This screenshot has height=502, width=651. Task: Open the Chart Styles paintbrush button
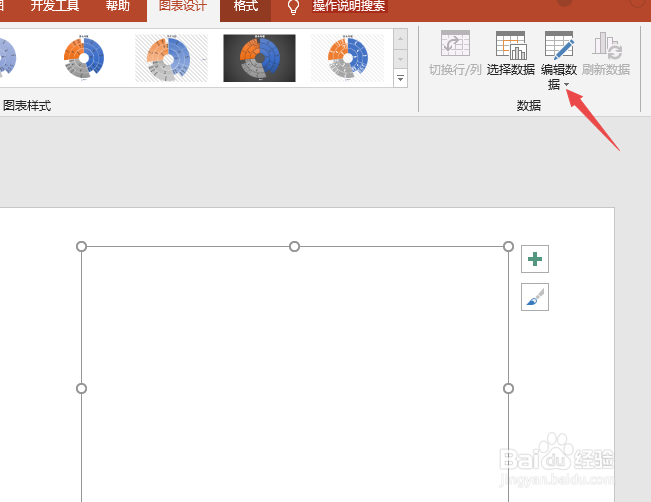click(535, 297)
